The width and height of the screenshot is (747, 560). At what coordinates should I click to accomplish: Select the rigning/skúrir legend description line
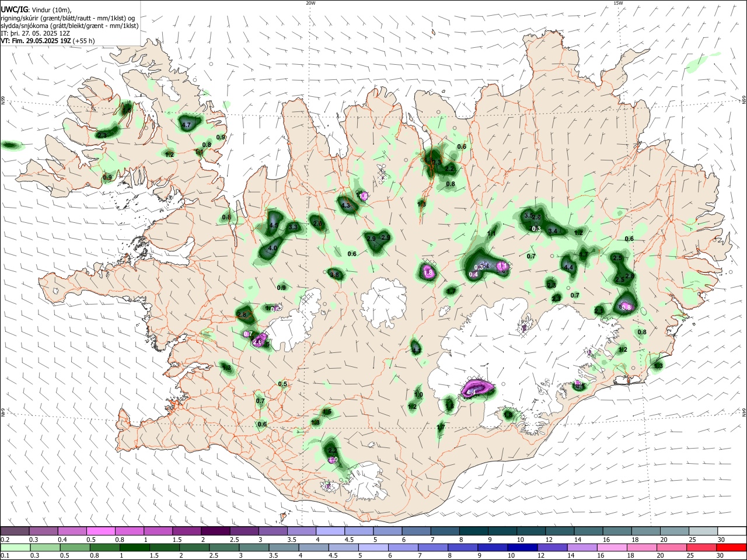[68, 17]
